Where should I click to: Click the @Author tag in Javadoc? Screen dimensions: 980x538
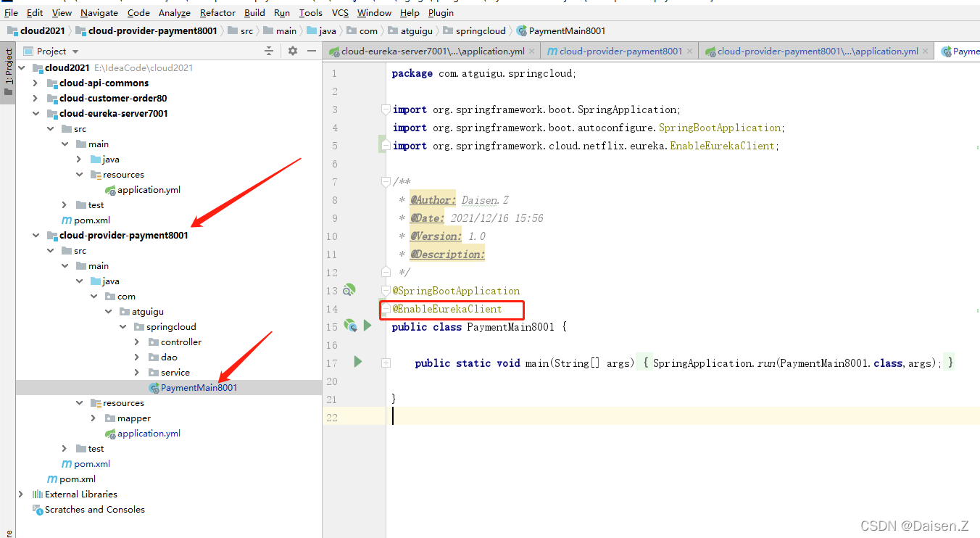(433, 200)
